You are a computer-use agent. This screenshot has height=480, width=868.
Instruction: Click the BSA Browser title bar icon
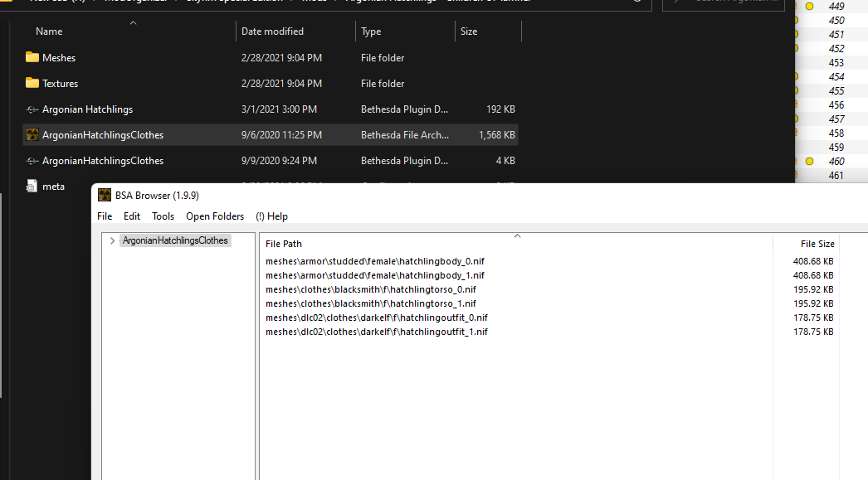pyautogui.click(x=104, y=195)
